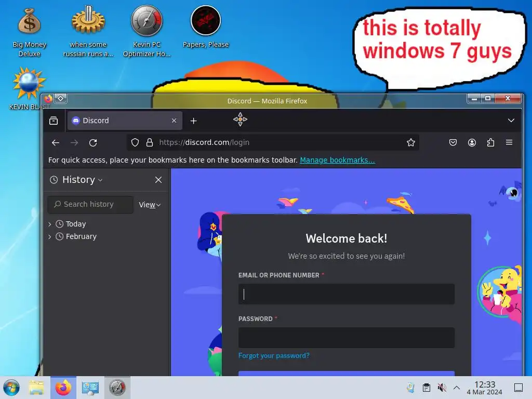Viewport: 532px width, 399px height.
Task: Open KEVIN BLAST desktop icon
Action: tap(29, 89)
